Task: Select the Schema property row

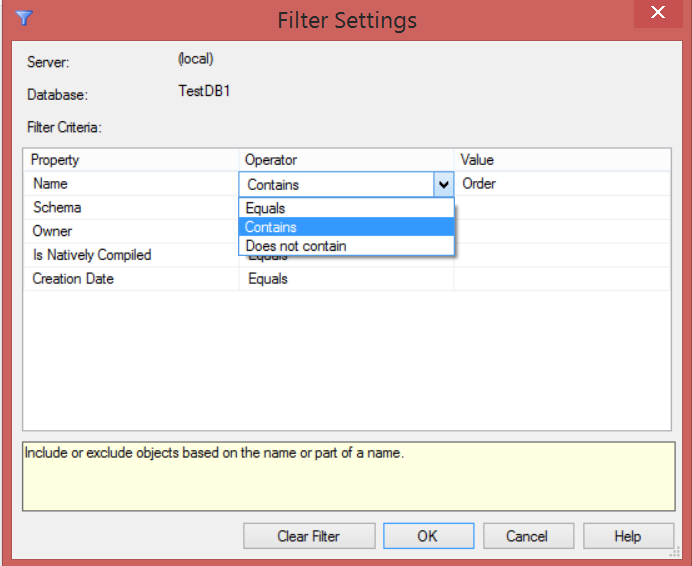Action: (57, 208)
